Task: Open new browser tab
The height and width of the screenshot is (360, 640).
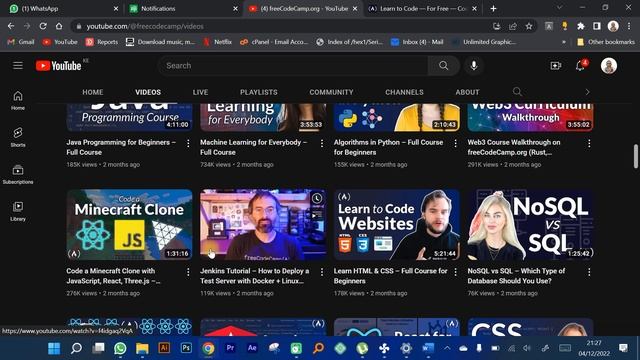Action: tap(493, 9)
